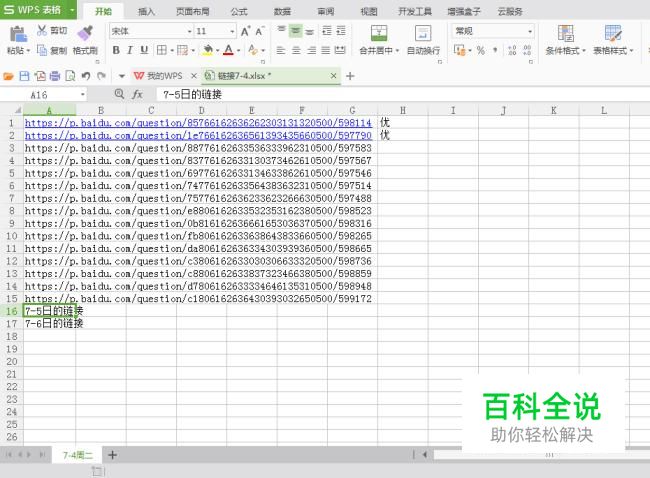Center text horizontally

[x=296, y=50]
